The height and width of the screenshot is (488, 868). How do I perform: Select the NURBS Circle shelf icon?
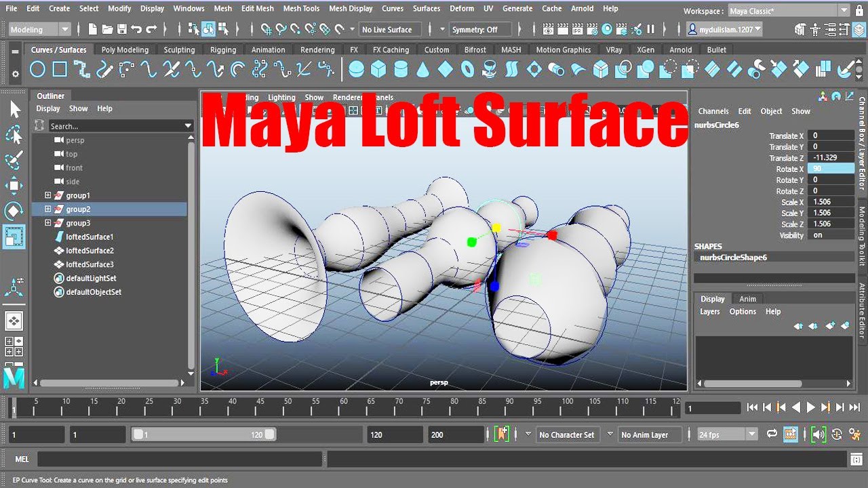[x=38, y=69]
